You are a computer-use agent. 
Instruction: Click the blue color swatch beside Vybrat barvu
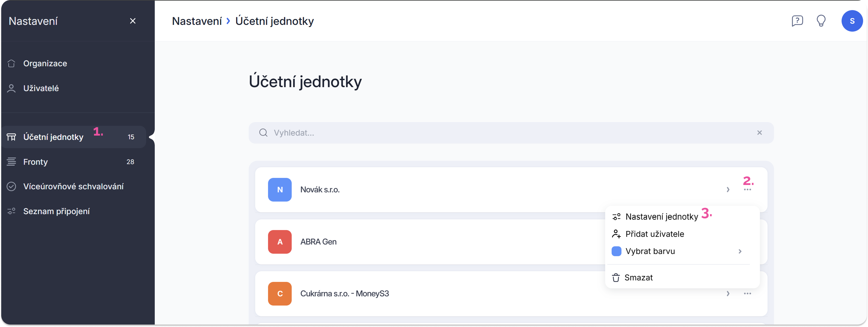point(616,252)
